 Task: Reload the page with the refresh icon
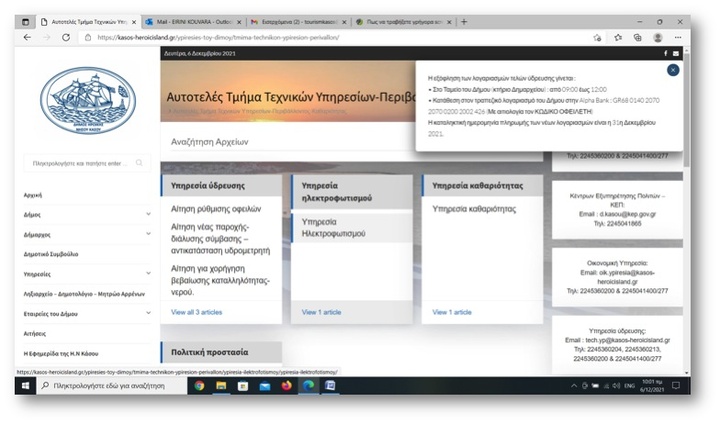[66, 37]
